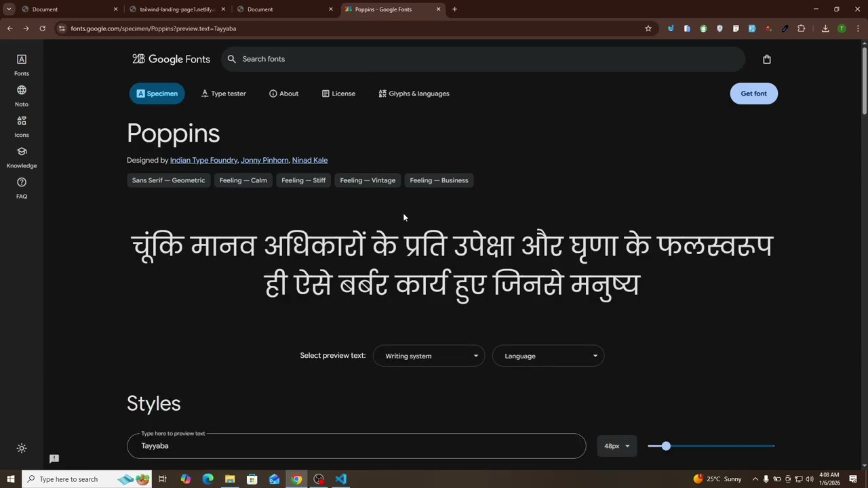Click the send feedback icon
The image size is (868, 488).
(x=54, y=459)
